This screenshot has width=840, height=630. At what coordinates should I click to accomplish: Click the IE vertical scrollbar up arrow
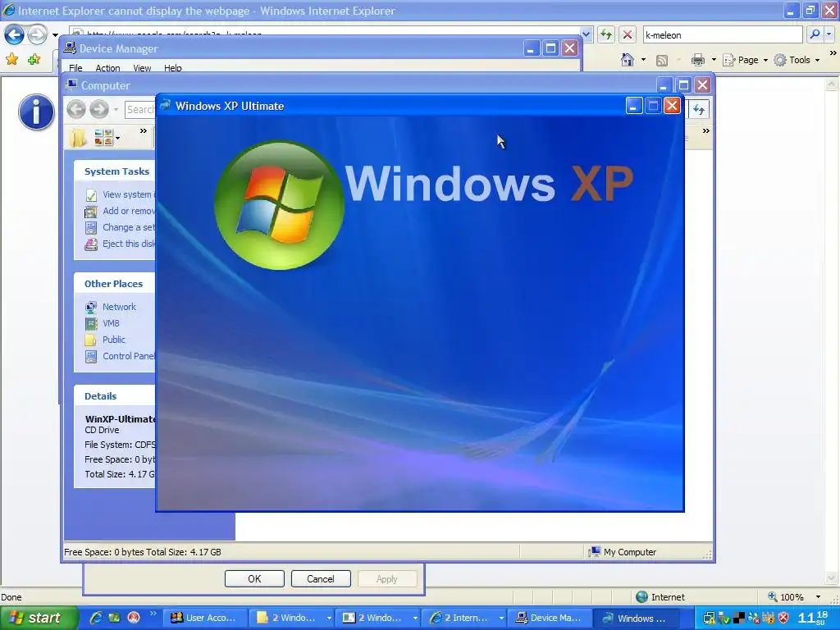point(832,84)
